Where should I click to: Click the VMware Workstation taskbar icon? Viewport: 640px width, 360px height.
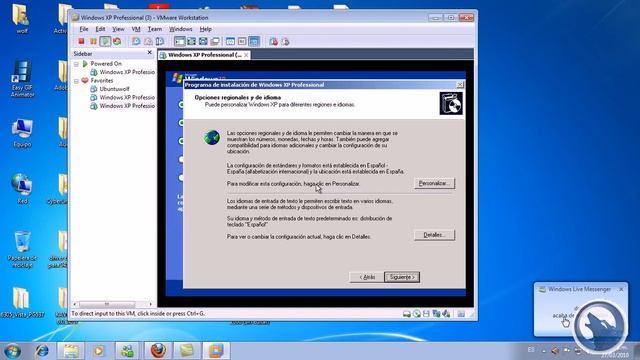pyautogui.click(x=216, y=350)
